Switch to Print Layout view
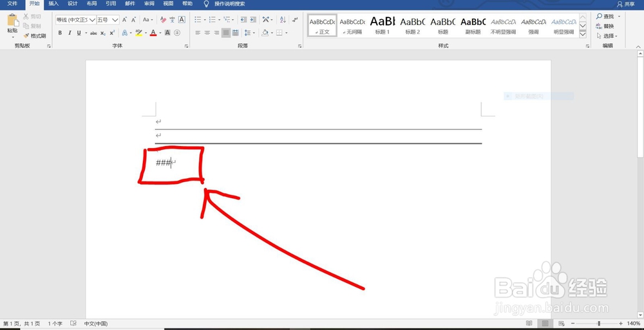Image resolution: width=644 pixels, height=330 pixels. 545,324
